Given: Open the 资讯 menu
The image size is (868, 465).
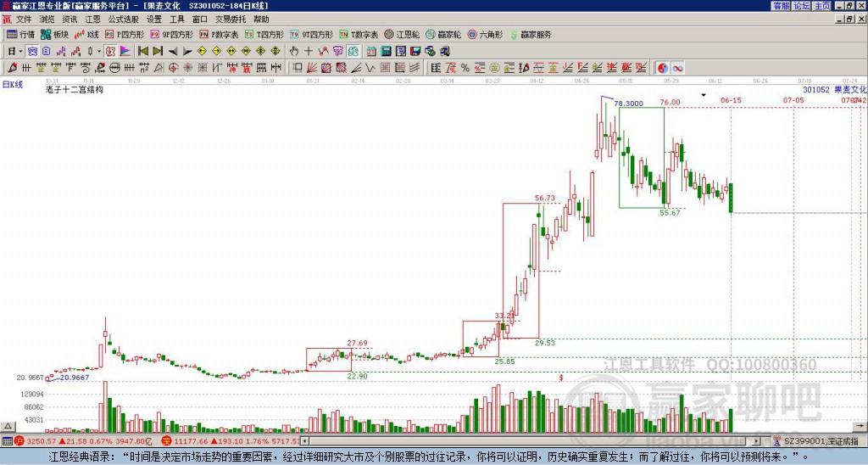Looking at the screenshot, I should pyautogui.click(x=70, y=20).
